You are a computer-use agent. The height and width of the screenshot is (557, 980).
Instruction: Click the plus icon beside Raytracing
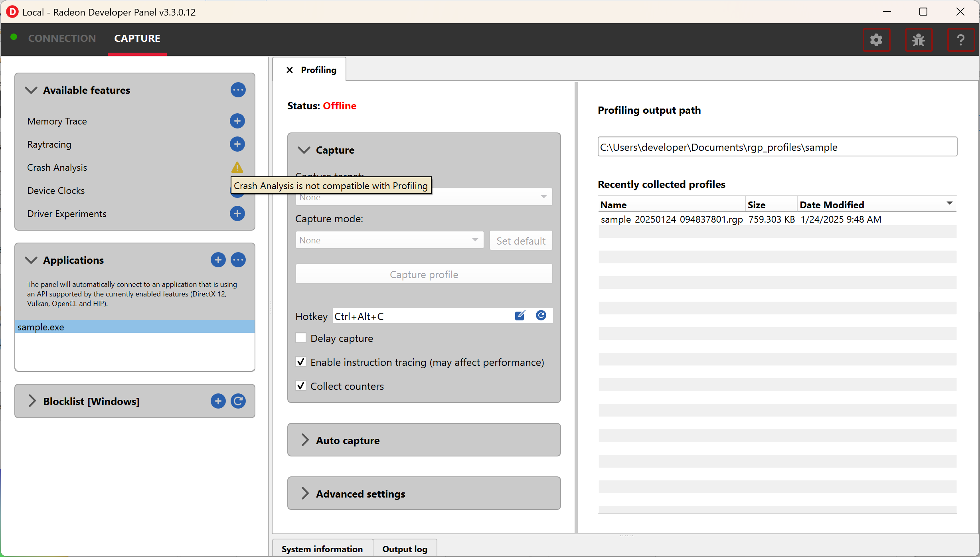[x=237, y=144]
